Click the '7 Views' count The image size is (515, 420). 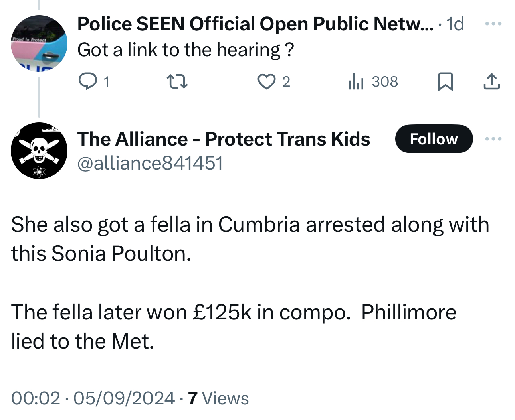click(218, 398)
